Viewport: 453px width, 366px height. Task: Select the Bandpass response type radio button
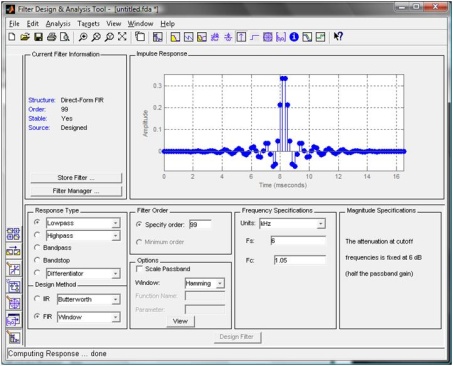tap(37, 247)
